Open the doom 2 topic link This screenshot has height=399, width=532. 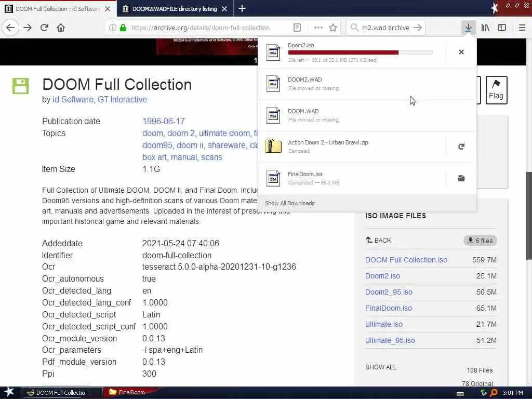click(181, 134)
